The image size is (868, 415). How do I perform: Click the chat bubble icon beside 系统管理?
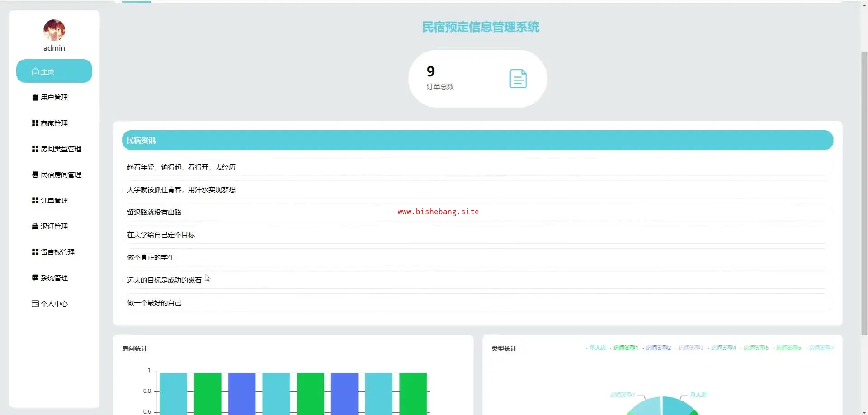35,278
